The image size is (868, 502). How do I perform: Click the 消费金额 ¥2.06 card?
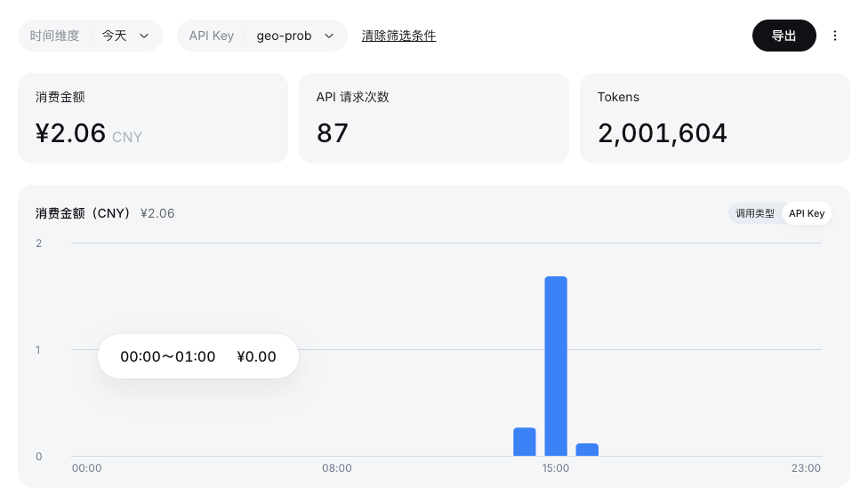click(x=153, y=118)
